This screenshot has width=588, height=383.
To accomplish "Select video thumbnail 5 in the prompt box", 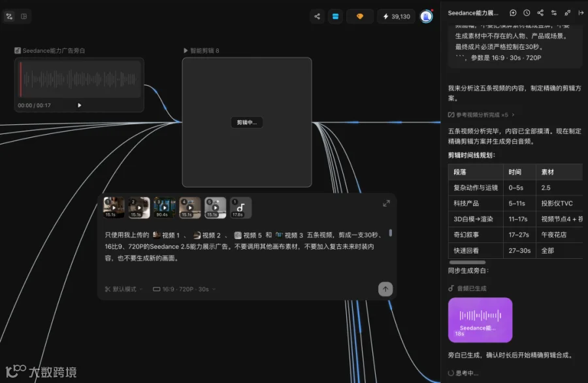I will [215, 207].
